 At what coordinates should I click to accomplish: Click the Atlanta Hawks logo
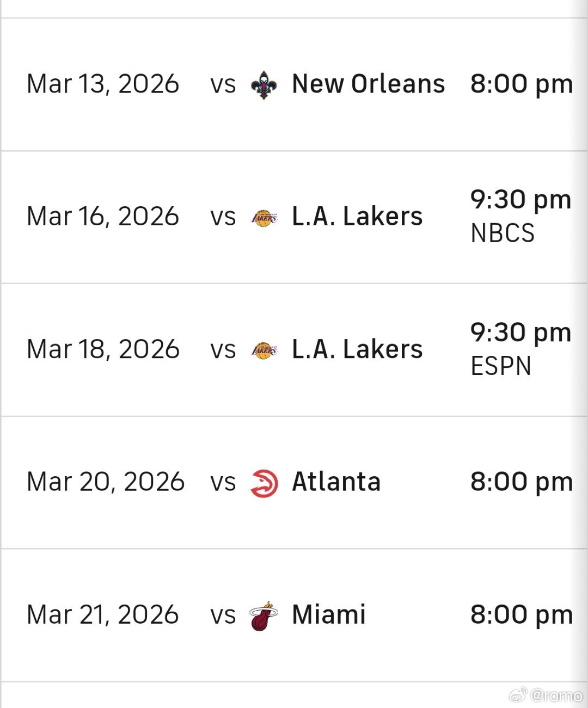tap(264, 483)
